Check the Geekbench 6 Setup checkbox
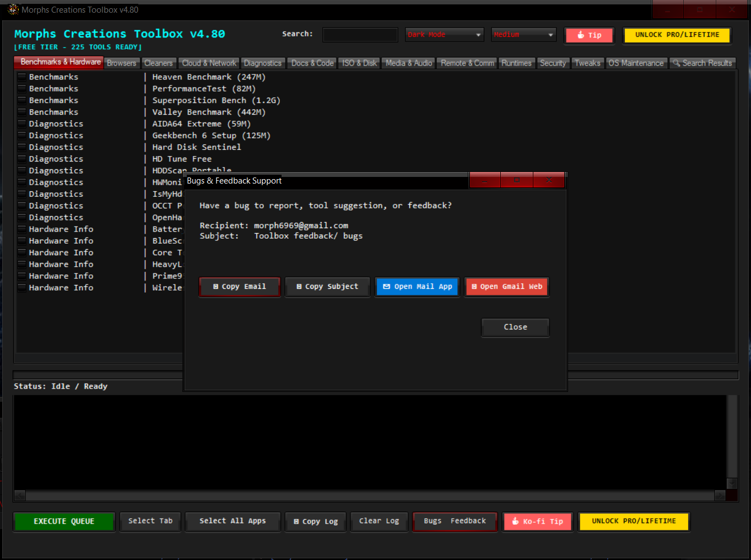This screenshot has height=560, width=751. 22,136
